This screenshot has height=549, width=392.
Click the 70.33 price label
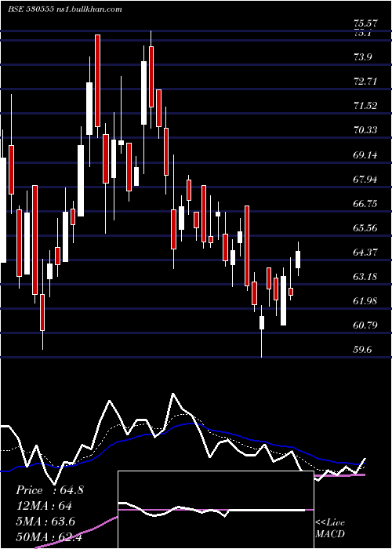point(365,130)
